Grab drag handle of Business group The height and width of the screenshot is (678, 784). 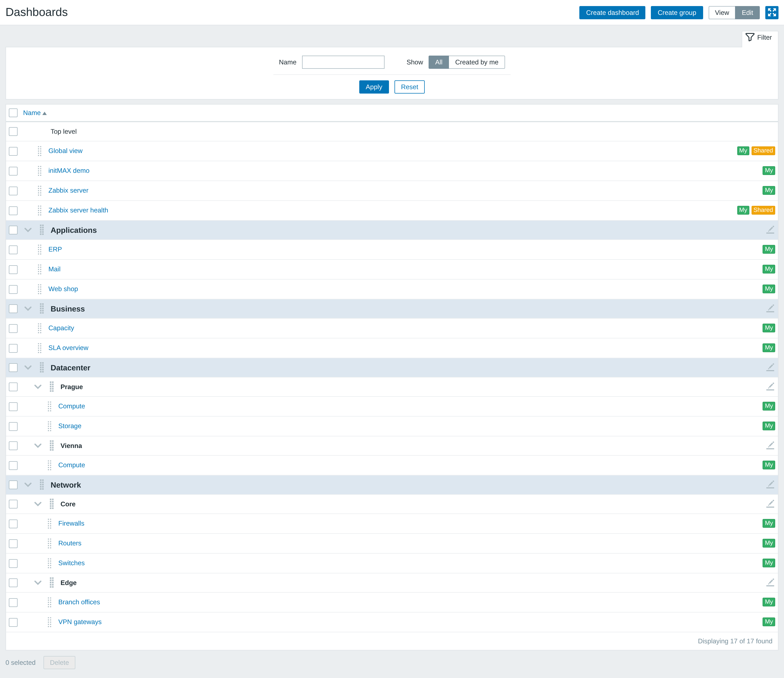pyautogui.click(x=42, y=308)
